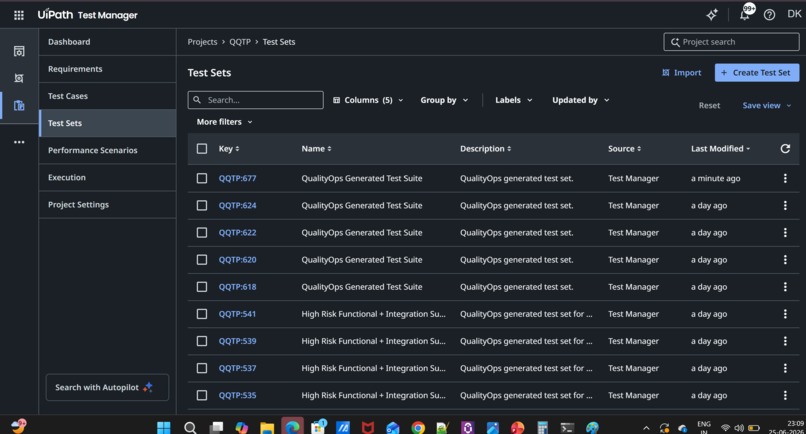Open row actions for QQTP:537

click(785, 368)
